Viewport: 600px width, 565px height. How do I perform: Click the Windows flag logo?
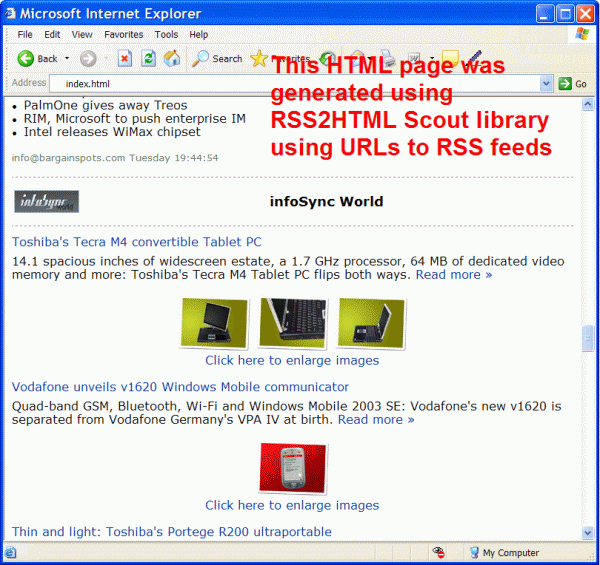point(582,34)
